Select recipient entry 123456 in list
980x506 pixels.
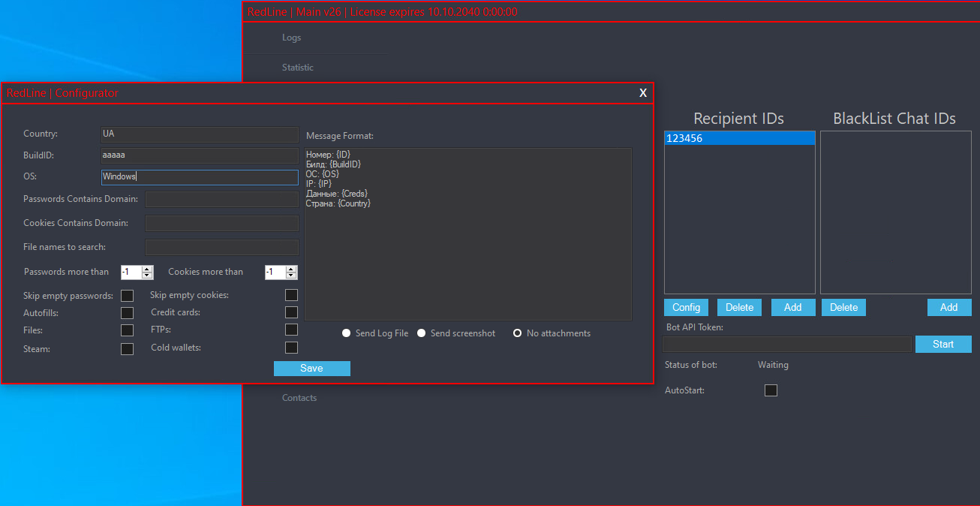[x=739, y=139]
